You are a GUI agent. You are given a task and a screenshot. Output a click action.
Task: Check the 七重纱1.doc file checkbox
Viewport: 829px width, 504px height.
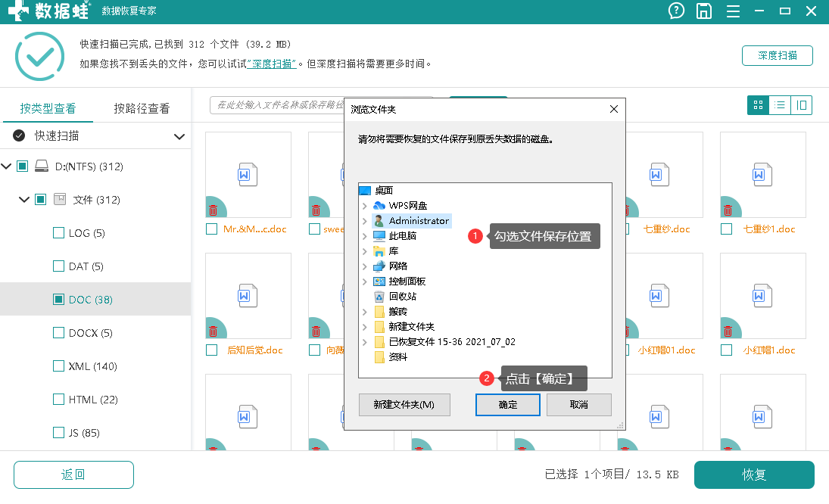727,229
